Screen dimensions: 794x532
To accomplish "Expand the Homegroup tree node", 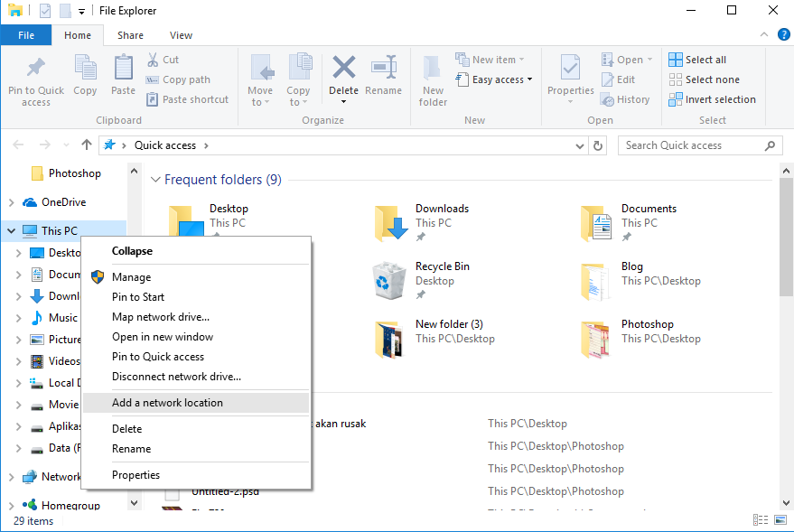I will pyautogui.click(x=11, y=505).
